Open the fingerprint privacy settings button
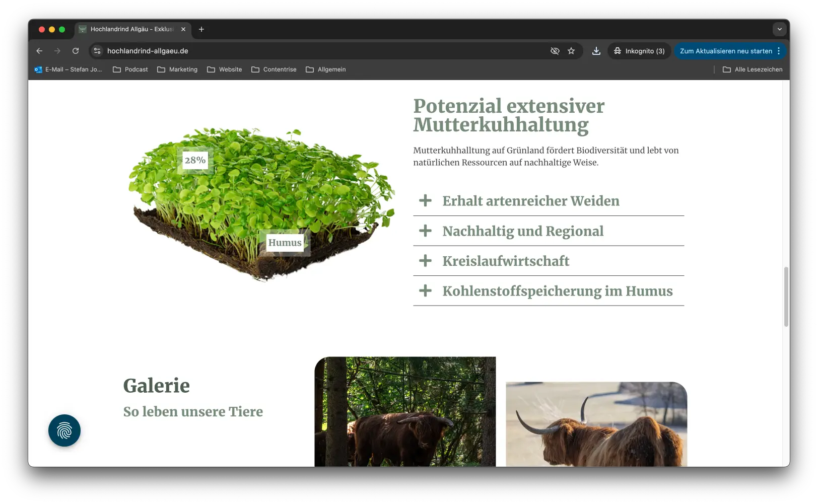 64,430
